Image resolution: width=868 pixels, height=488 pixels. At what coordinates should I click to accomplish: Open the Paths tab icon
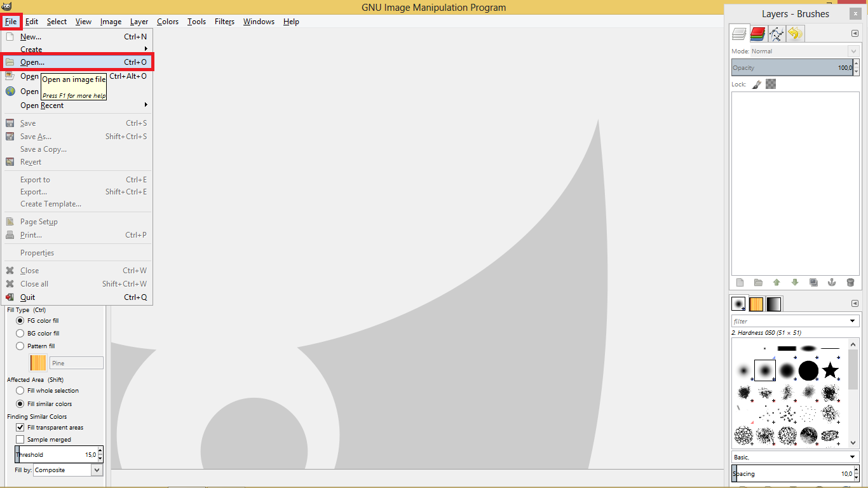[x=776, y=33]
